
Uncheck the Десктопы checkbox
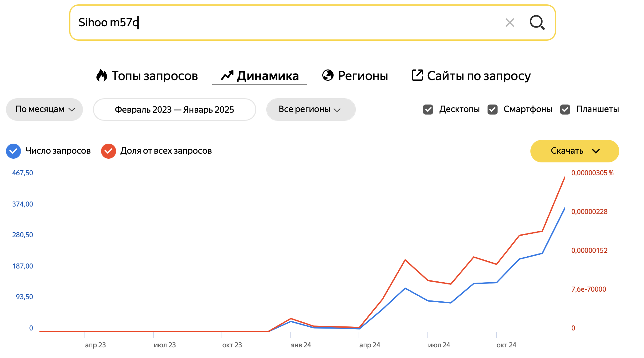[428, 110]
